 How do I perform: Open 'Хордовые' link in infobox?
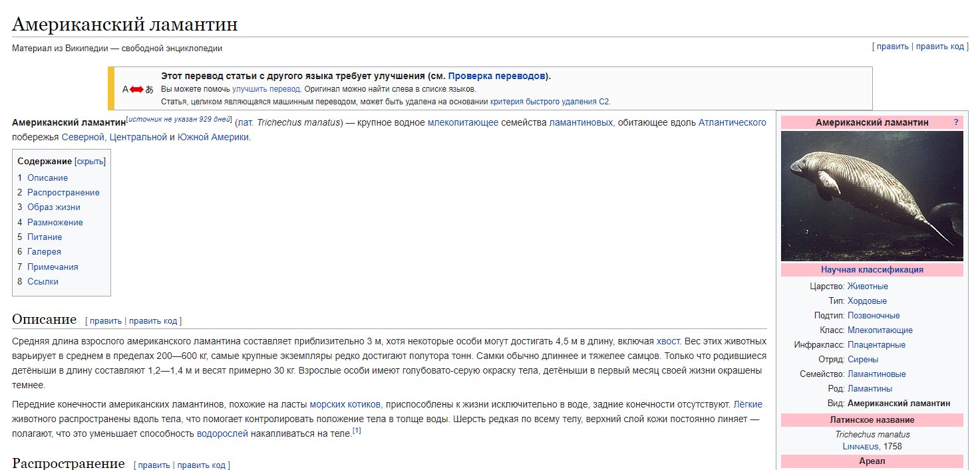[x=867, y=301]
